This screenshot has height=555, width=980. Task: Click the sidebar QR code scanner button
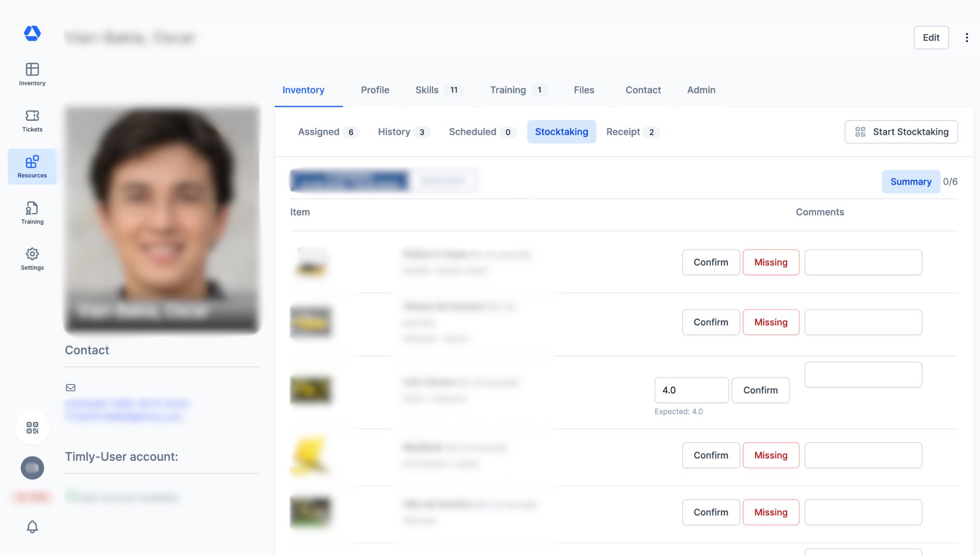[32, 428]
